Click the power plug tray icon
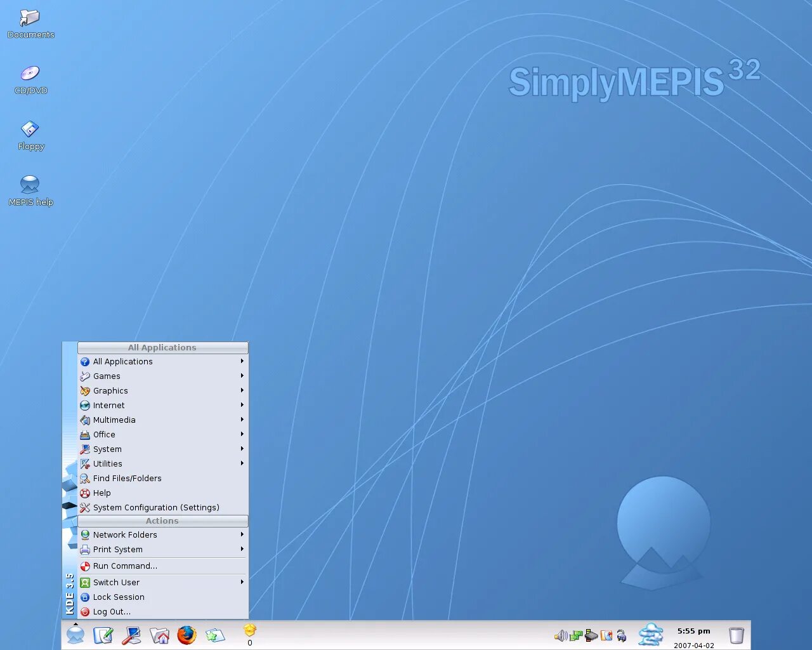812x650 pixels. click(x=622, y=635)
